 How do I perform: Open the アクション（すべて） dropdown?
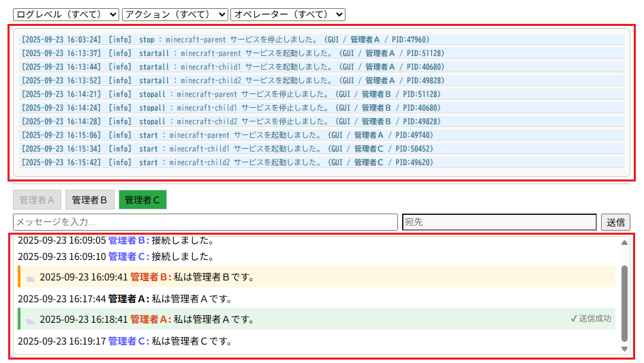(175, 14)
